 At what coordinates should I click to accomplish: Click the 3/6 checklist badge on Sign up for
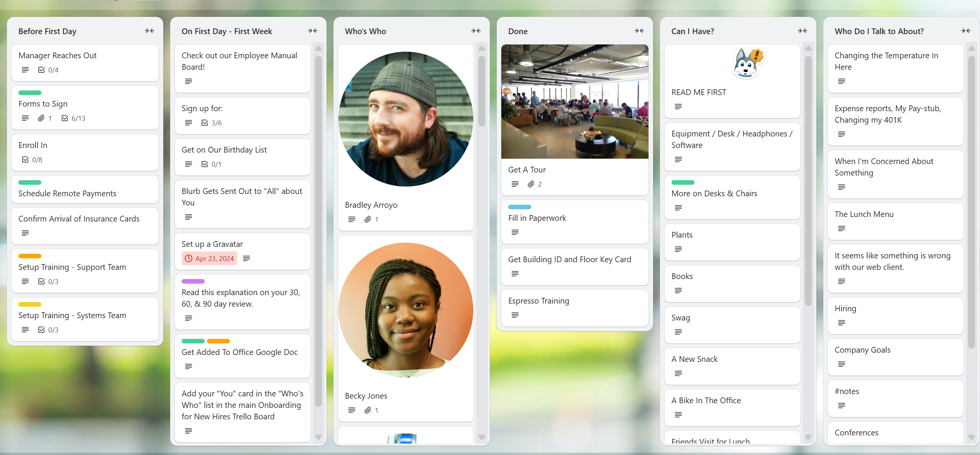coord(211,123)
